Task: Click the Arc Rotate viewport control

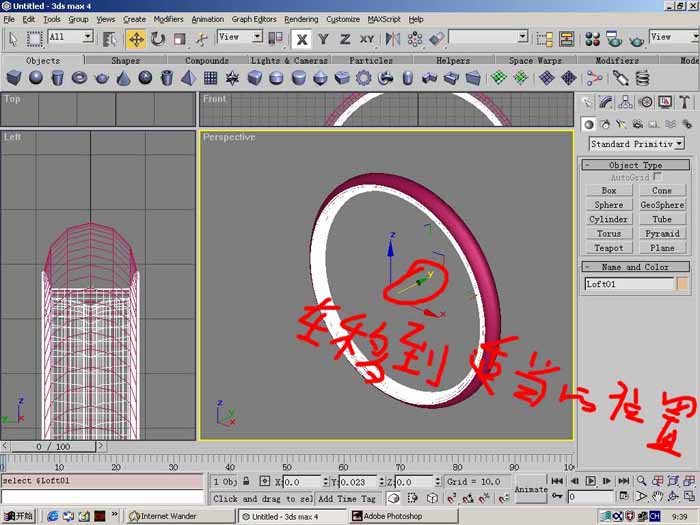Action: [673, 496]
